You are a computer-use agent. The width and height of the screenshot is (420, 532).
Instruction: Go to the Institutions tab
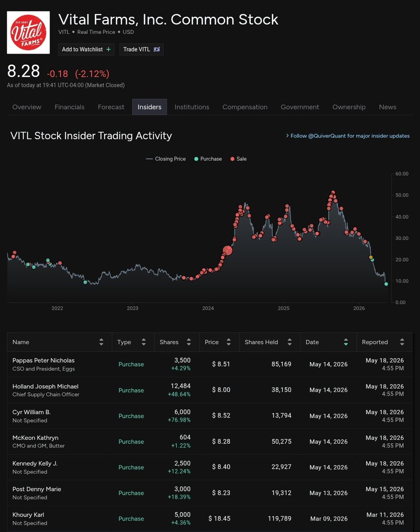click(192, 107)
